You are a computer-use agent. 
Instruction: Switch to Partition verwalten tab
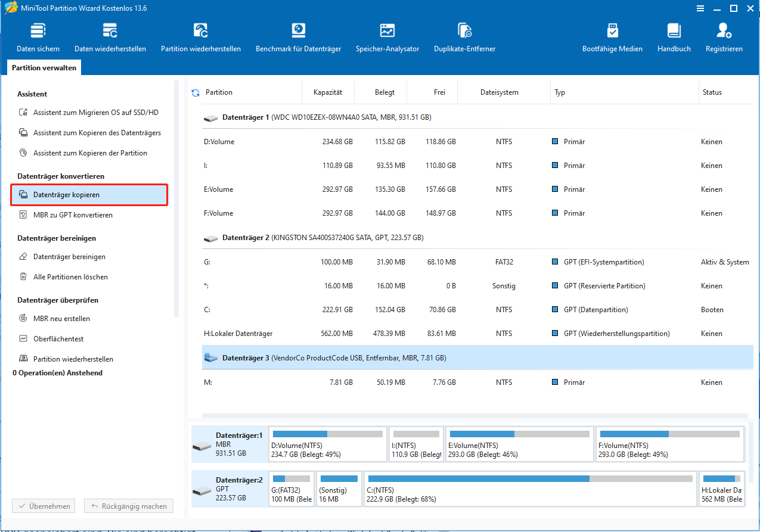point(44,68)
